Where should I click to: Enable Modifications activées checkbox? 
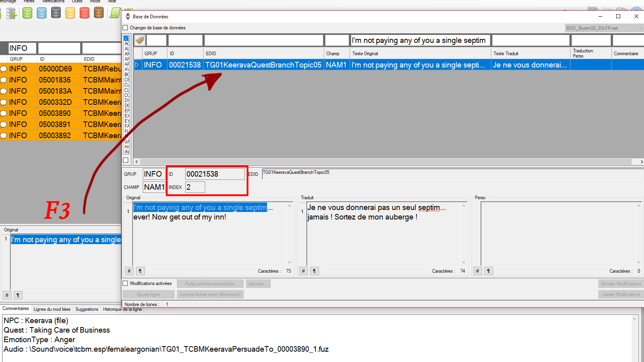tap(125, 283)
